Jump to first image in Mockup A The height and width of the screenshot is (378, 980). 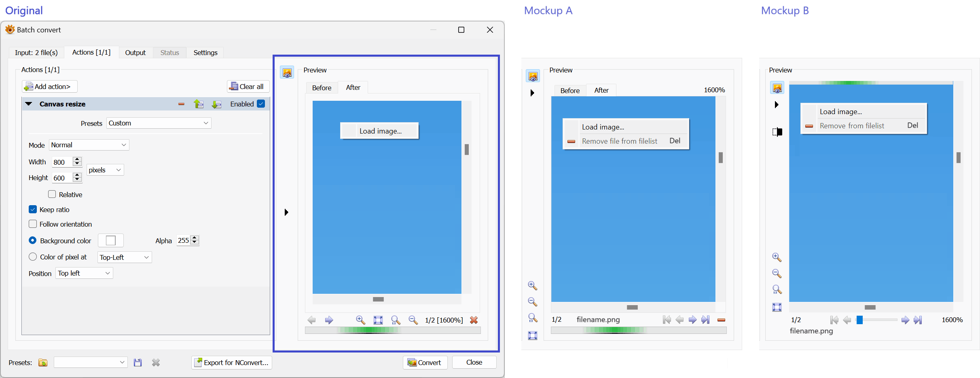667,320
